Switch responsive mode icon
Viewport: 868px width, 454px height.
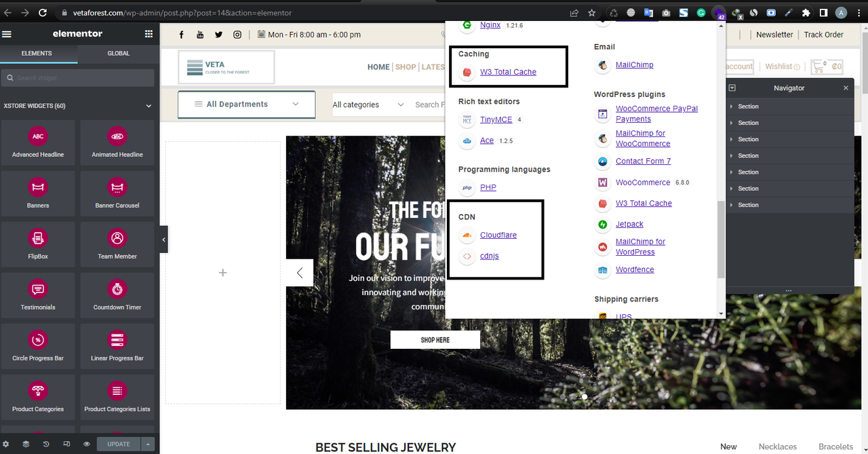66,444
